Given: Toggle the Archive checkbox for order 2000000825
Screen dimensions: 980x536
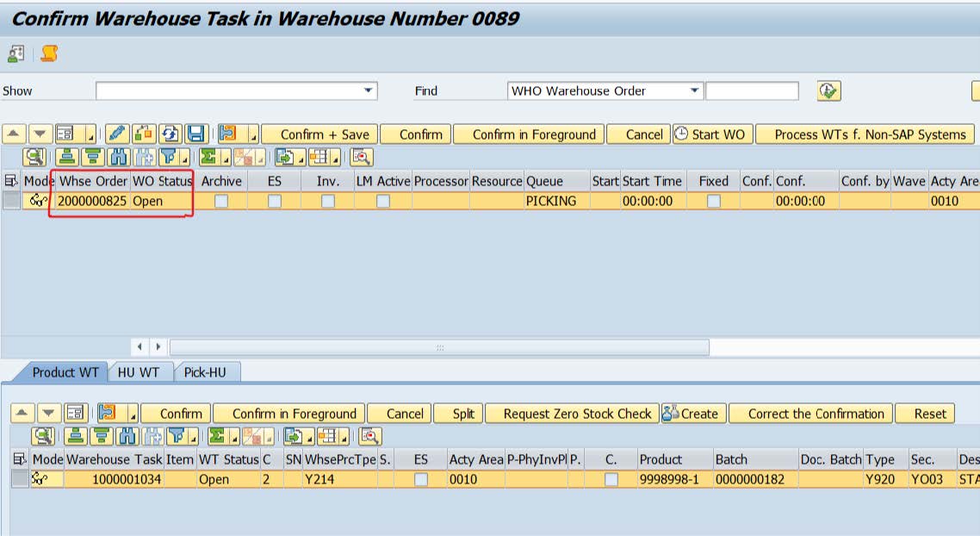Looking at the screenshot, I should (221, 201).
